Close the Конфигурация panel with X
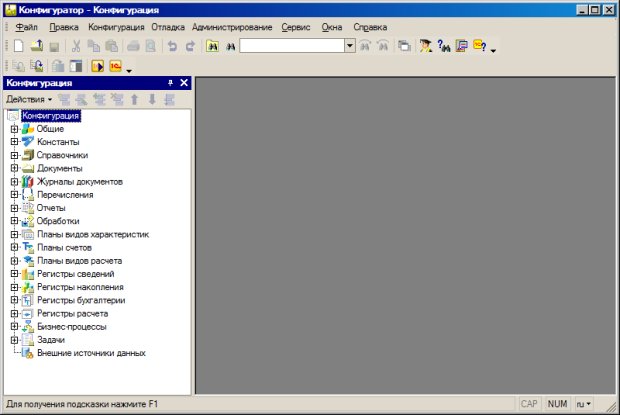Screen dimensions: 620x415 (x=184, y=83)
